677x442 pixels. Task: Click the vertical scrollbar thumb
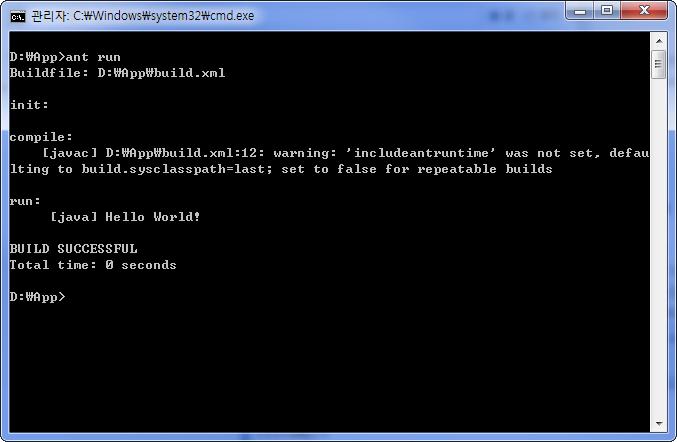(x=658, y=64)
